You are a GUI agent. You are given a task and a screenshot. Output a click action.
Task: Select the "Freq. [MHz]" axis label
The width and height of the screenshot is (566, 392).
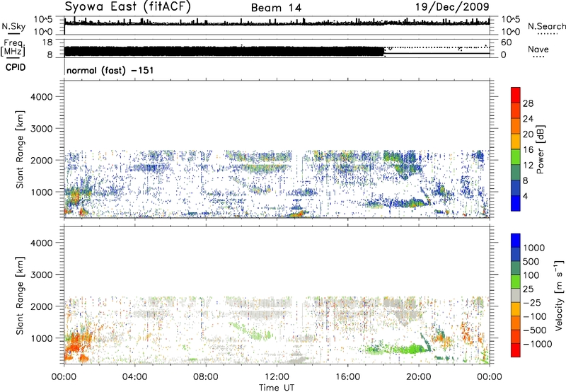tap(13, 48)
